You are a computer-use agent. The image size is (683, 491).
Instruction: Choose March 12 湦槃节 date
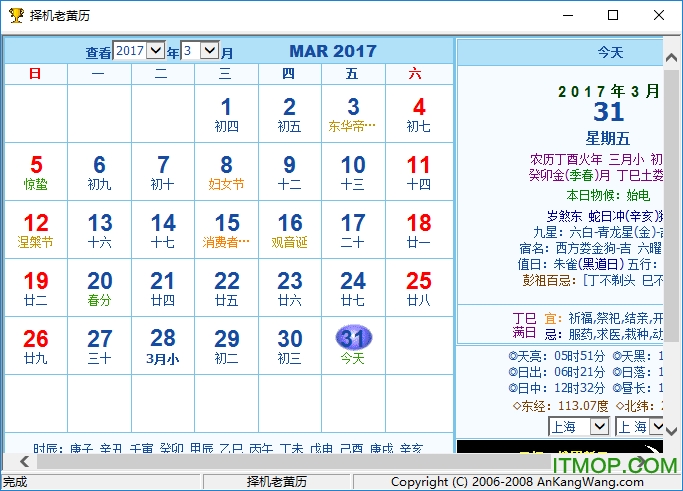point(36,230)
